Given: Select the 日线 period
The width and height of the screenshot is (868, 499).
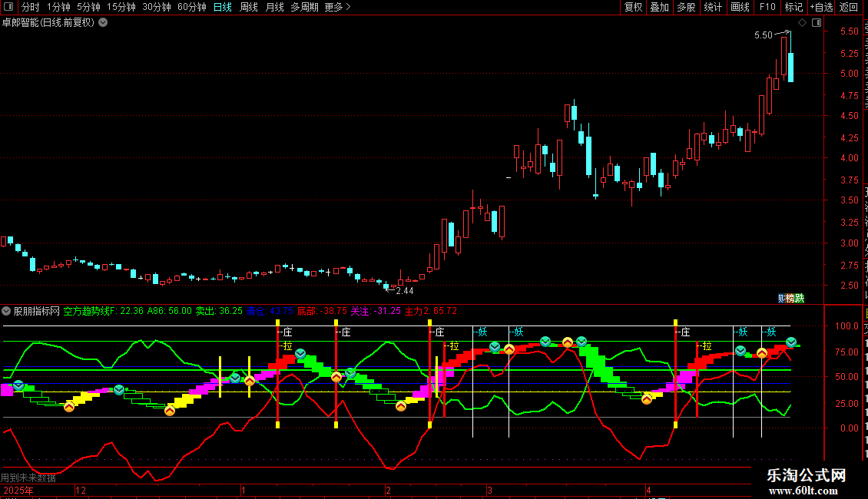Looking at the screenshot, I should tap(223, 7).
